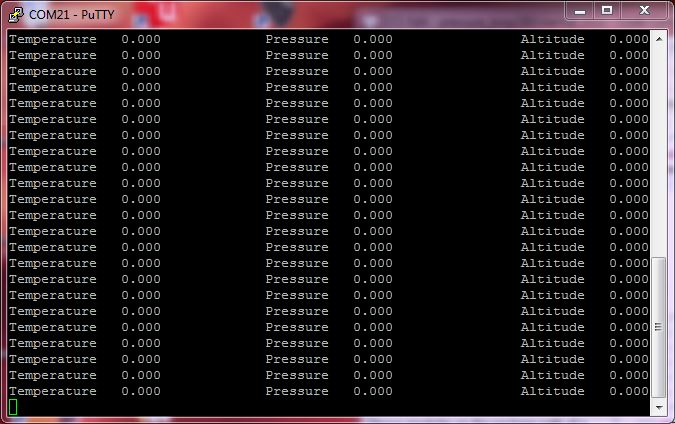Click Temperature label in the top terminal row
This screenshot has height=424, width=675.
tap(53, 39)
